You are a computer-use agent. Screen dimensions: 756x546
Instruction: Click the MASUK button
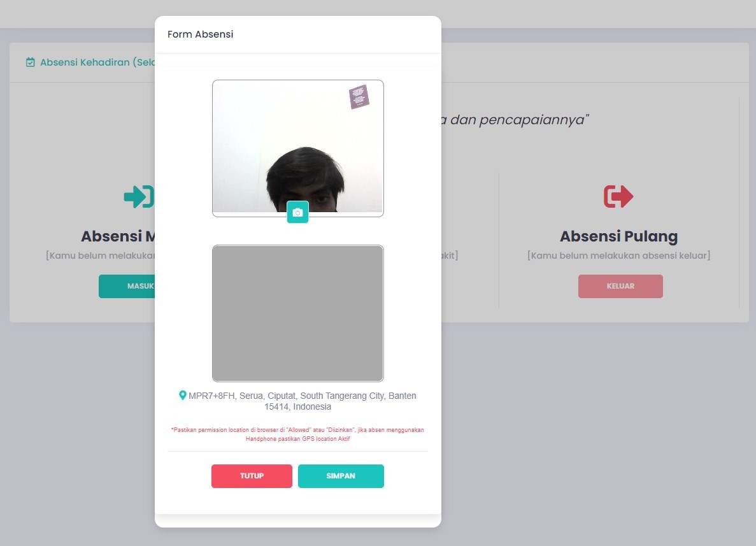click(x=127, y=286)
